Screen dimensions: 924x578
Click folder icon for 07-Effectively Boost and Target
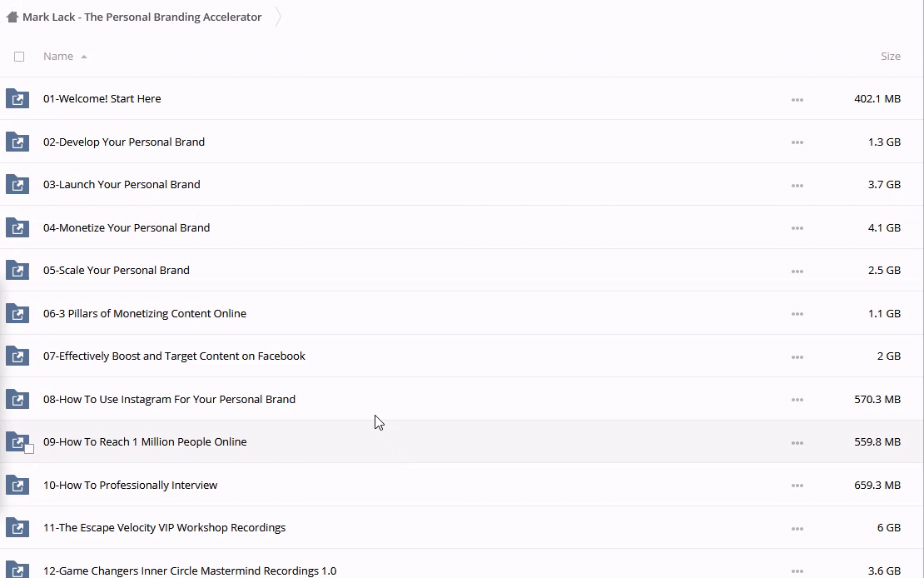coord(17,356)
